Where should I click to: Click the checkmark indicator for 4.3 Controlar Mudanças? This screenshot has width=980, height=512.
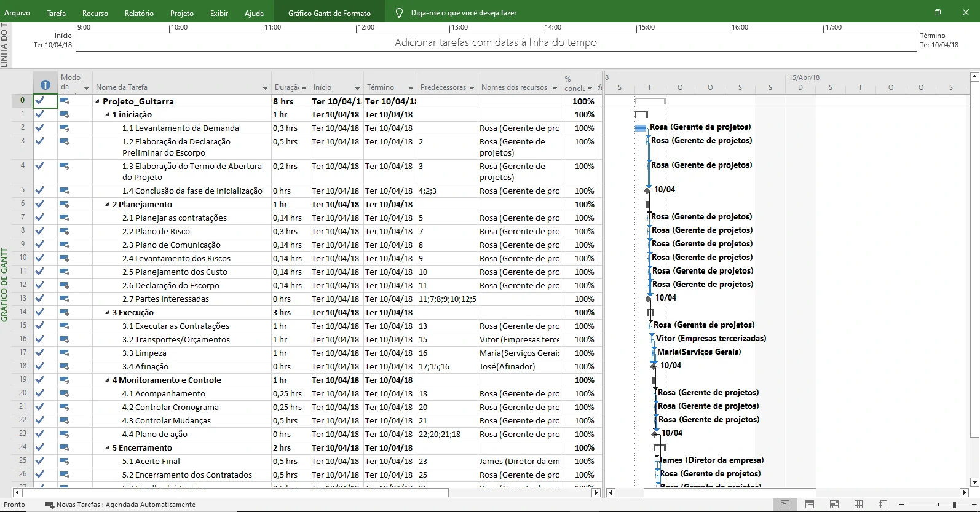coord(40,420)
